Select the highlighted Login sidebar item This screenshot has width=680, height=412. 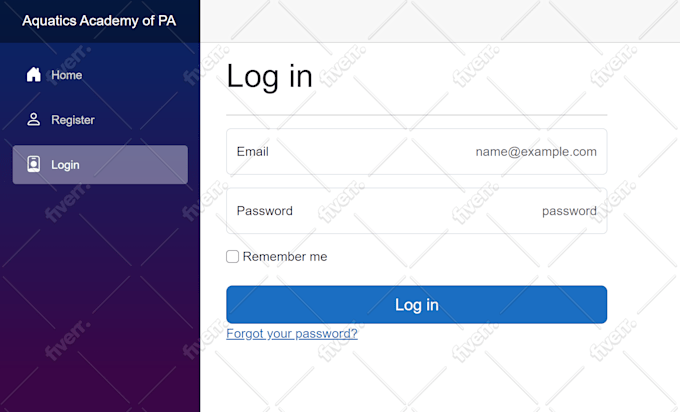click(x=100, y=164)
